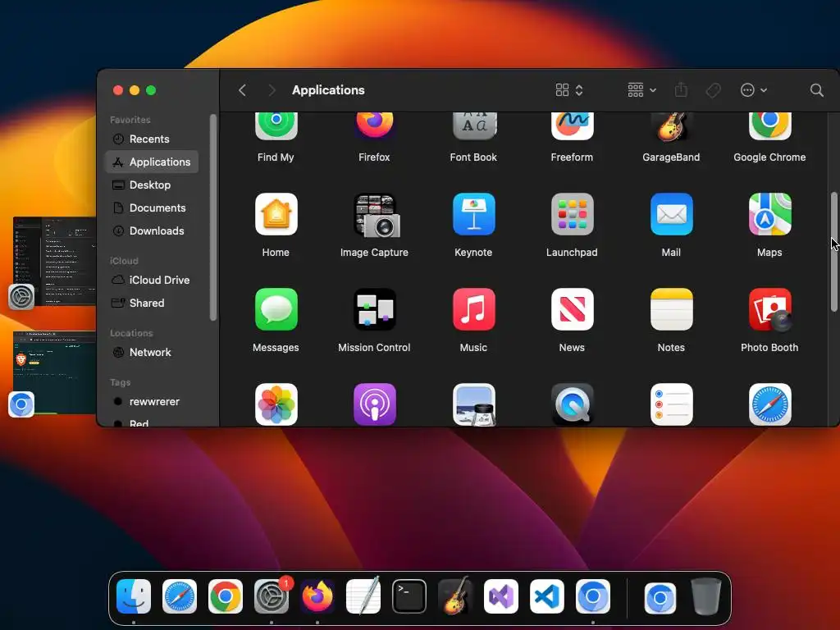Open the Group By dropdown in toolbar

tap(641, 90)
